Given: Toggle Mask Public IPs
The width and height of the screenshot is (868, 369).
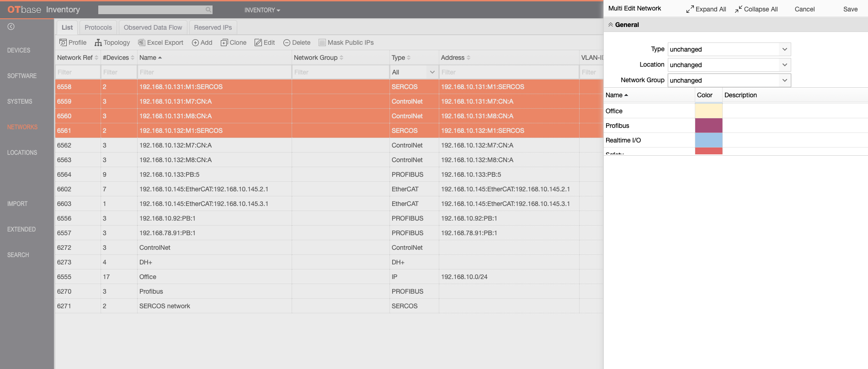Looking at the screenshot, I should 346,42.
